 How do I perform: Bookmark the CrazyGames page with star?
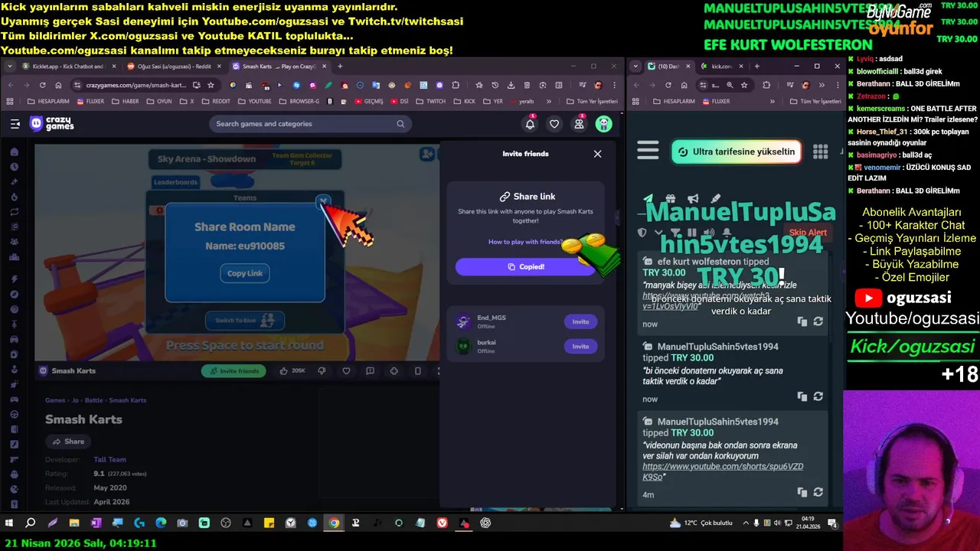pos(211,85)
